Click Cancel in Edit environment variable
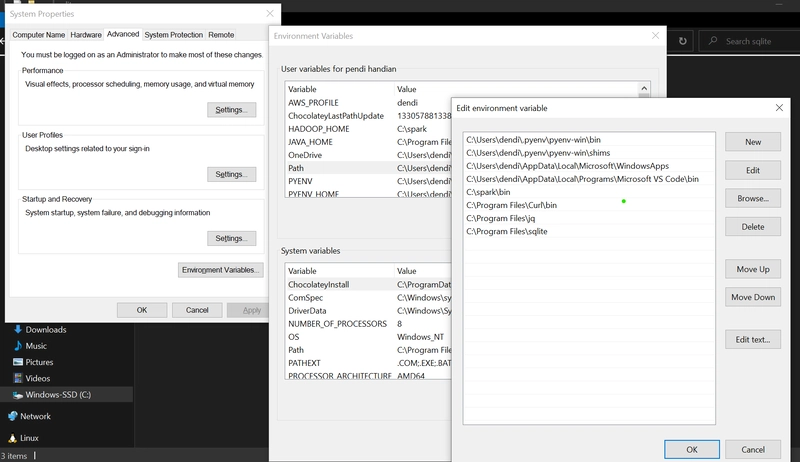This screenshot has width=800, height=462. pyautogui.click(x=753, y=449)
